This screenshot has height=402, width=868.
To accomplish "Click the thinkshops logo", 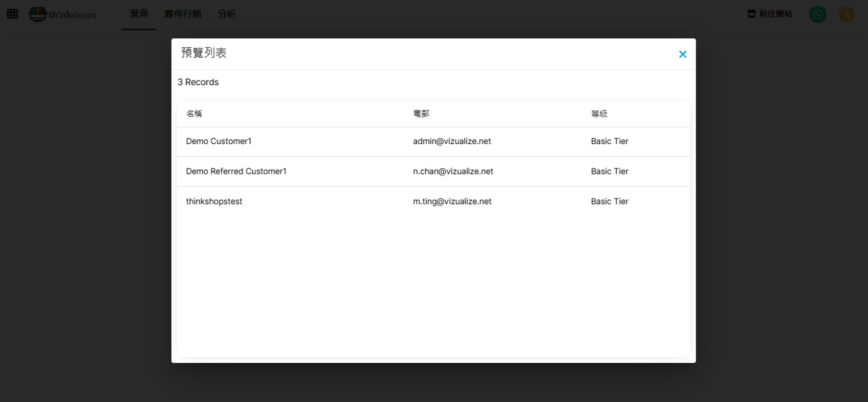I will pos(63,14).
